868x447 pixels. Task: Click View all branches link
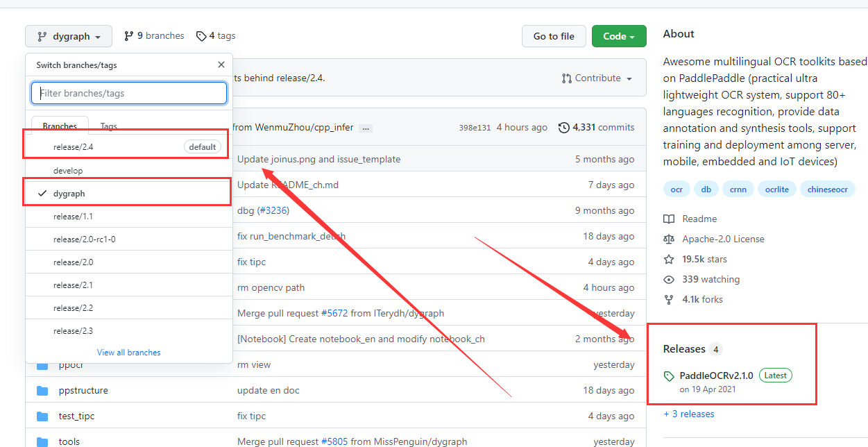click(129, 353)
